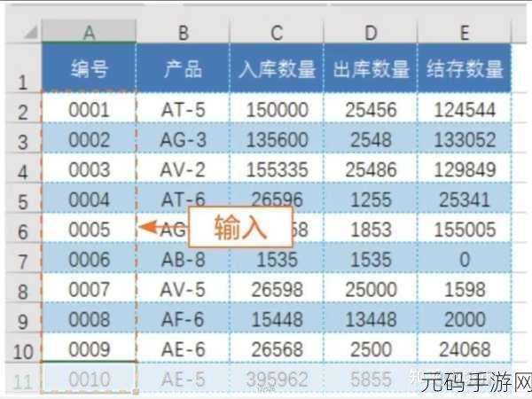532x399 pixels.
Task: Select column B header
Action: tap(184, 32)
